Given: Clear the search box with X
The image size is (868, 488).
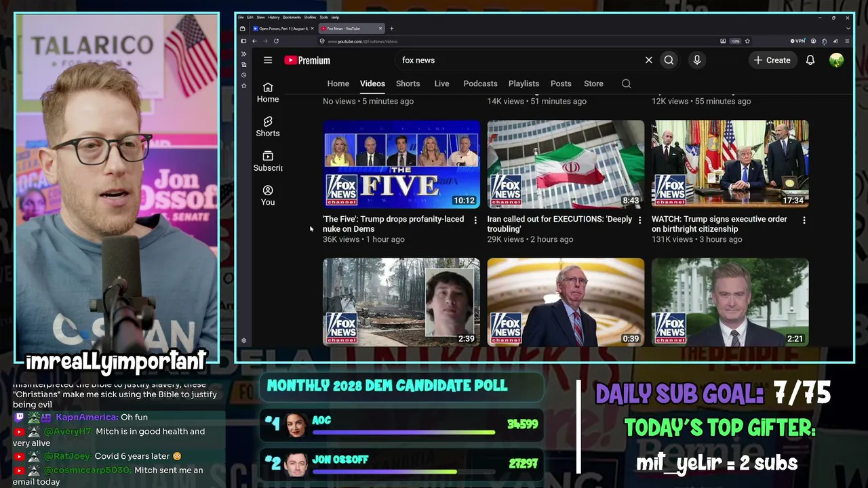Looking at the screenshot, I should click(x=649, y=60).
